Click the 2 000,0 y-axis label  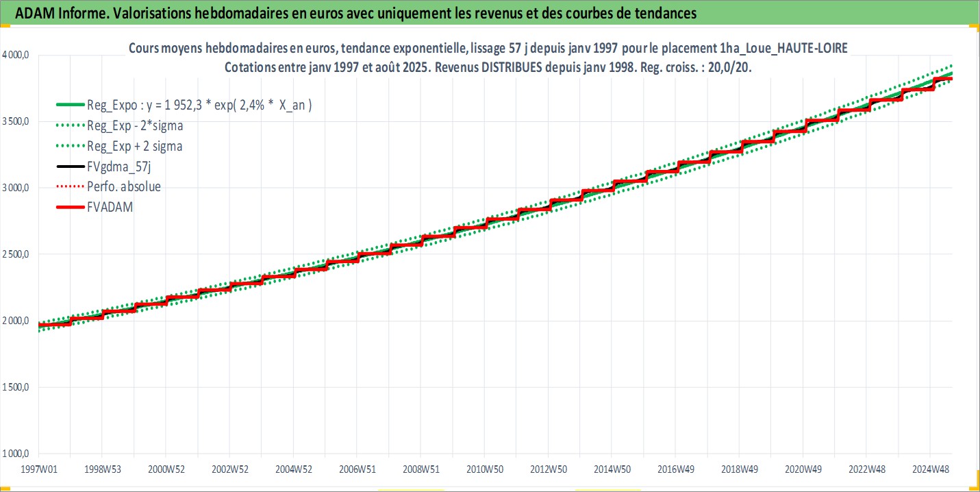15,321
